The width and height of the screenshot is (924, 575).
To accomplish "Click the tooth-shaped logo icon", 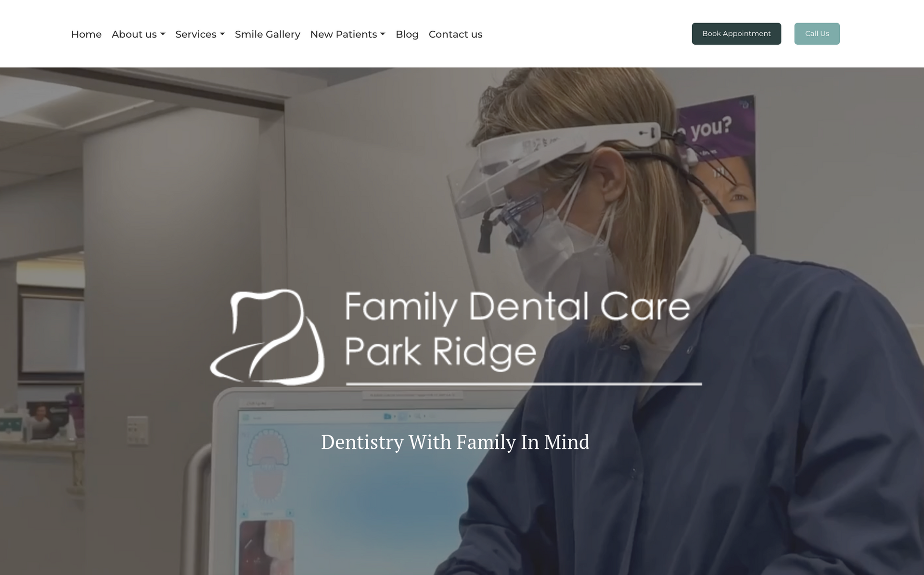I will 267,337.
